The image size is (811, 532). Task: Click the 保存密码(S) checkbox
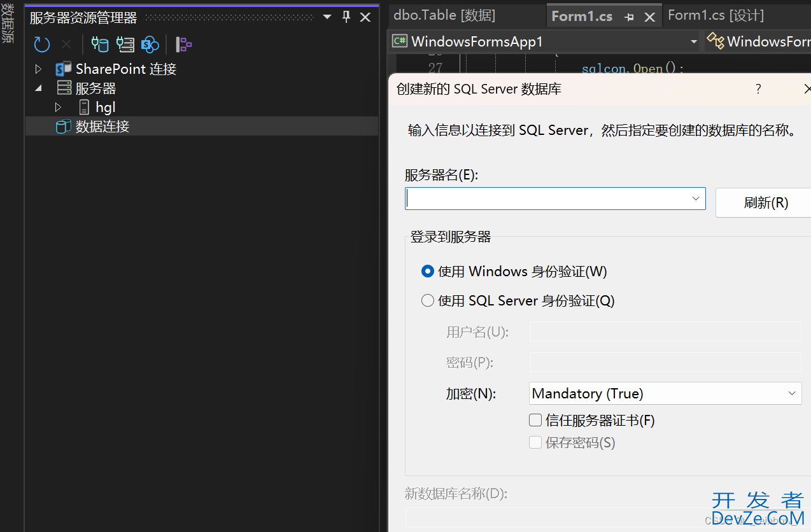(535, 442)
